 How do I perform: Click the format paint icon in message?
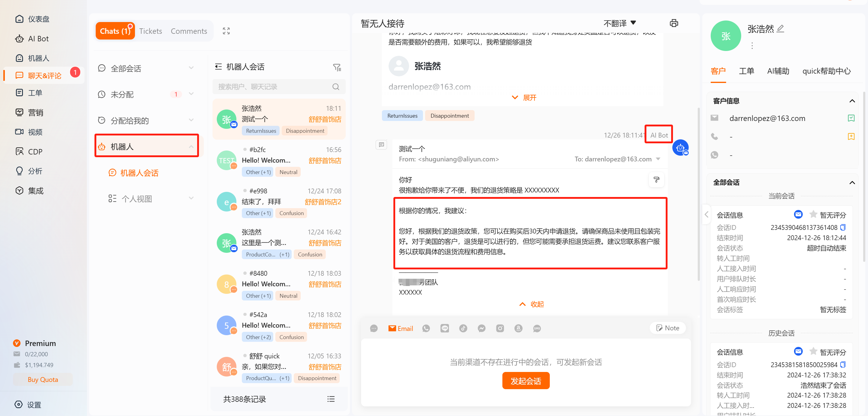(x=656, y=179)
